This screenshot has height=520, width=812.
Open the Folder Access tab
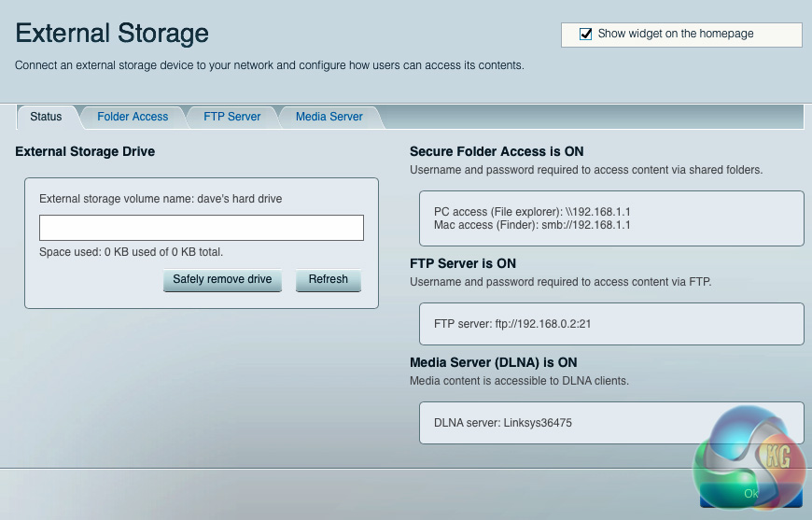tap(133, 117)
